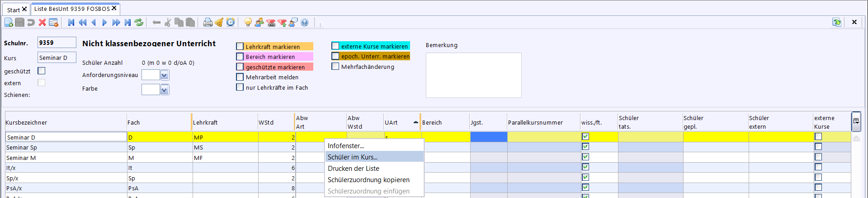
Task: Click the printer icon
Action: (208, 22)
